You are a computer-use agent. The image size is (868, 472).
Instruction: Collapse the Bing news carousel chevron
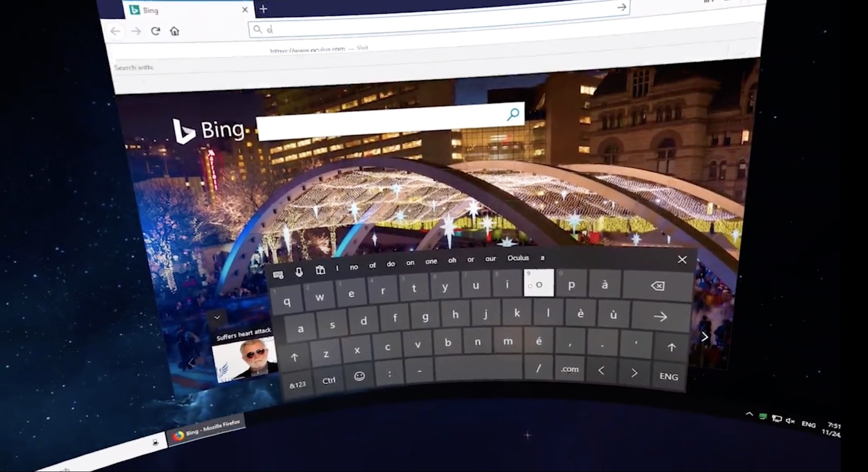tap(217, 318)
